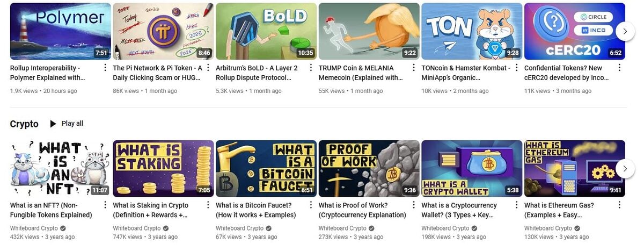Open three-dot menu for TRUMP Coin video
The height and width of the screenshot is (251, 644).
coord(414,68)
